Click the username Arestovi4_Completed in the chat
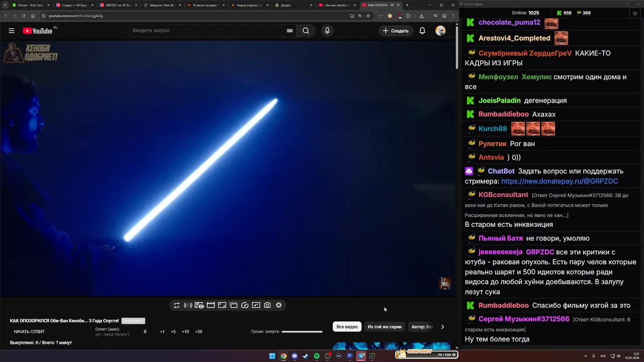 (514, 38)
